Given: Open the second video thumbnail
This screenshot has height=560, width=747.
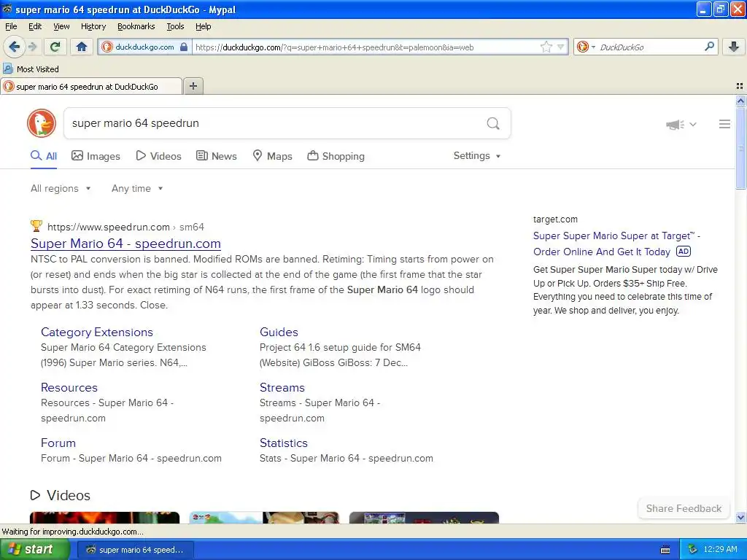Looking at the screenshot, I should pyautogui.click(x=264, y=518).
